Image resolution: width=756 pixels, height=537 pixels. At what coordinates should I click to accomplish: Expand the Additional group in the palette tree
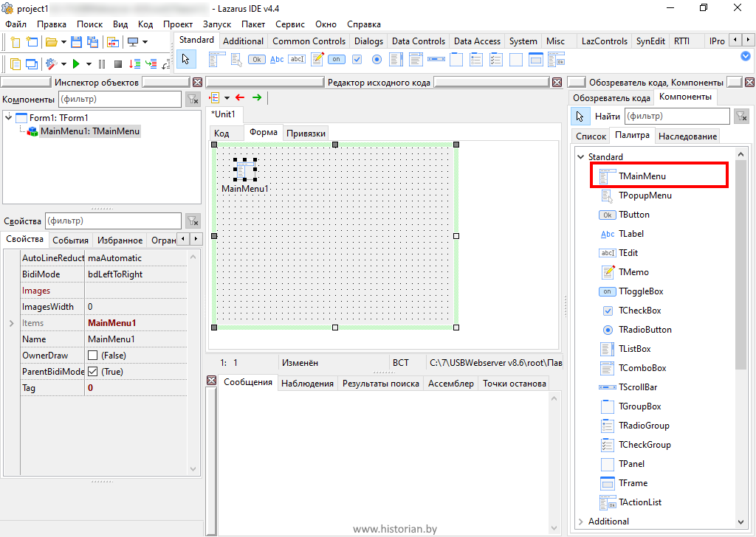pos(581,522)
